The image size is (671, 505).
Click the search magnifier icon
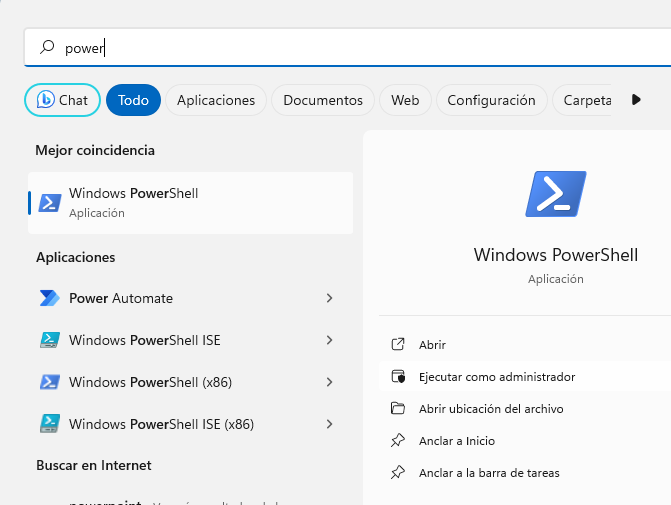click(x=47, y=47)
